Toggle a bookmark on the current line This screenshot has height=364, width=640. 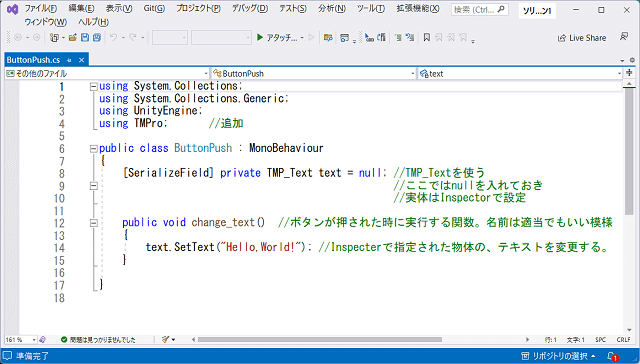pos(427,38)
